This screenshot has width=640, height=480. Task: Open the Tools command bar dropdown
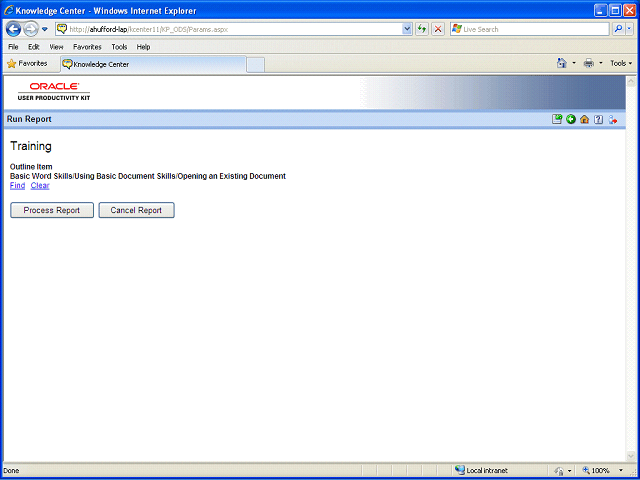(x=621, y=63)
